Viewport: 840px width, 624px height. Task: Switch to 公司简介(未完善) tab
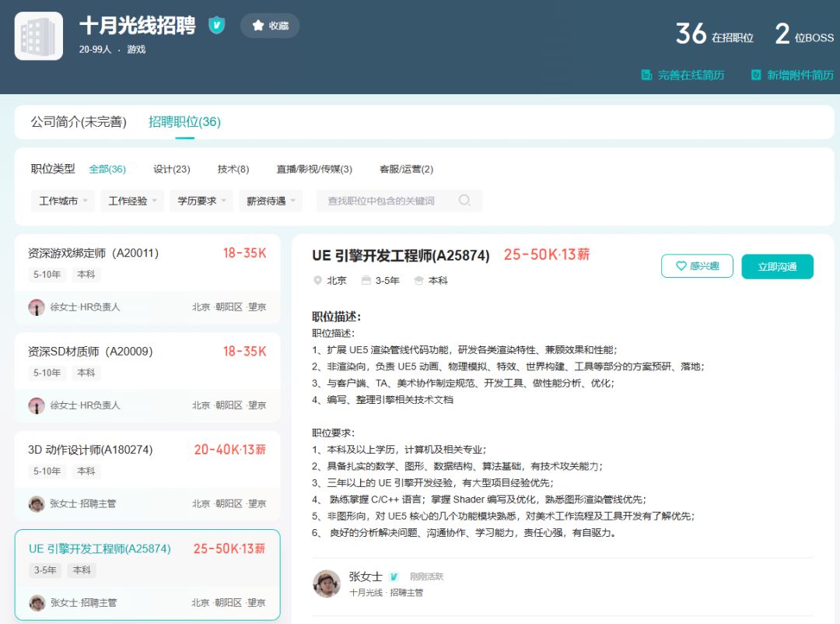coord(79,122)
